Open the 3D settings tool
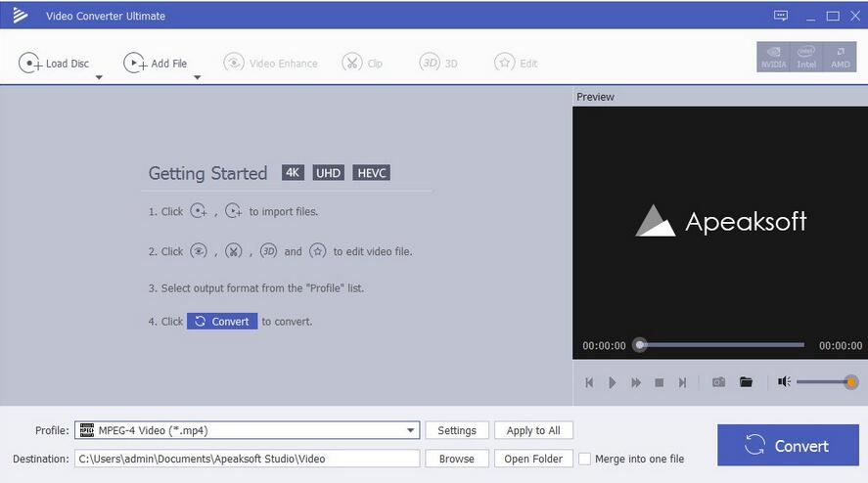 [x=438, y=64]
